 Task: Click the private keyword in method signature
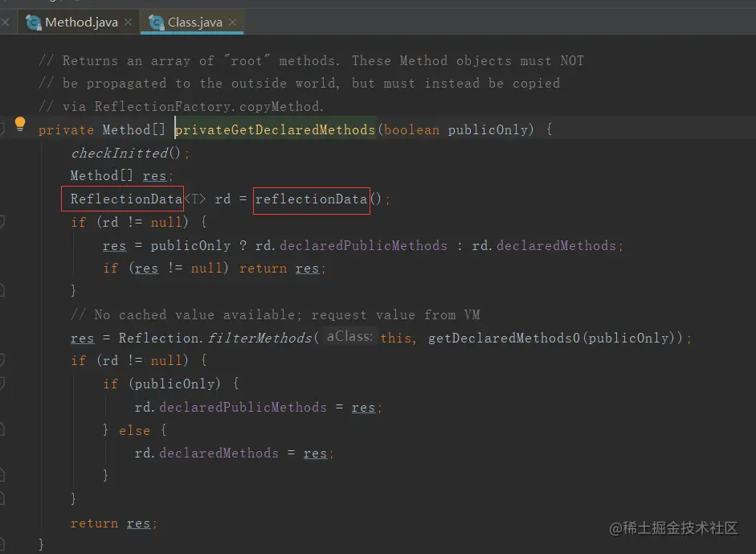pyautogui.click(x=66, y=129)
